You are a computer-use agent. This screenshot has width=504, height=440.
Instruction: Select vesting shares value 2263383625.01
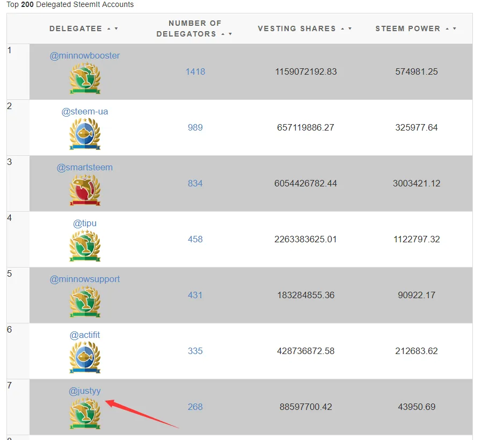(x=306, y=239)
